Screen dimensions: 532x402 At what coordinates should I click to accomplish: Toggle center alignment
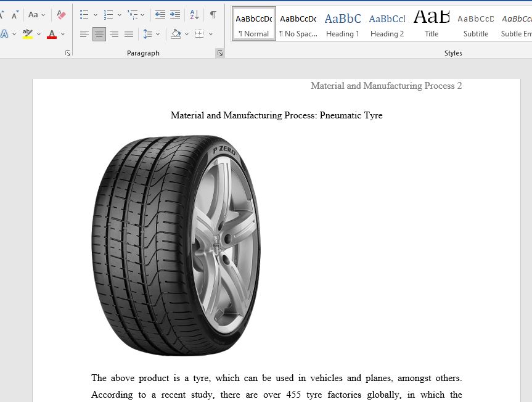click(x=99, y=34)
